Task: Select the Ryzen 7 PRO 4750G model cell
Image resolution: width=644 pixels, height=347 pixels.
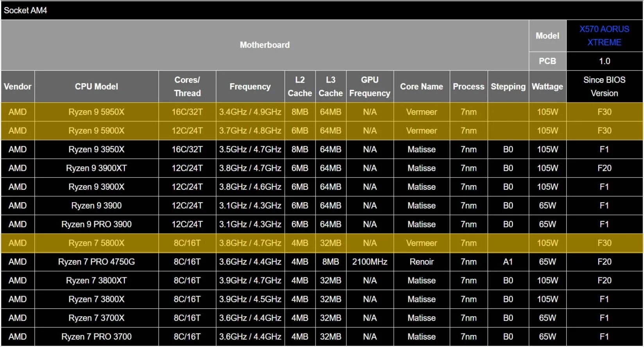Action: click(97, 262)
